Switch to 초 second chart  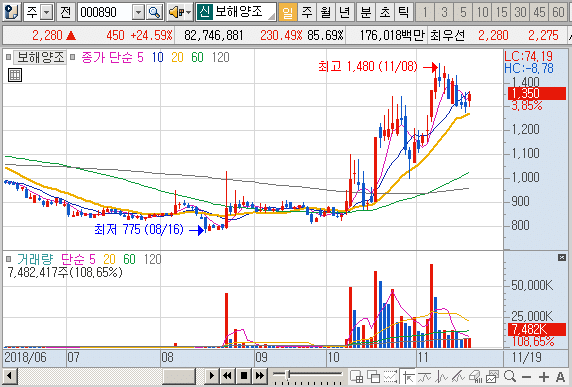coord(385,12)
